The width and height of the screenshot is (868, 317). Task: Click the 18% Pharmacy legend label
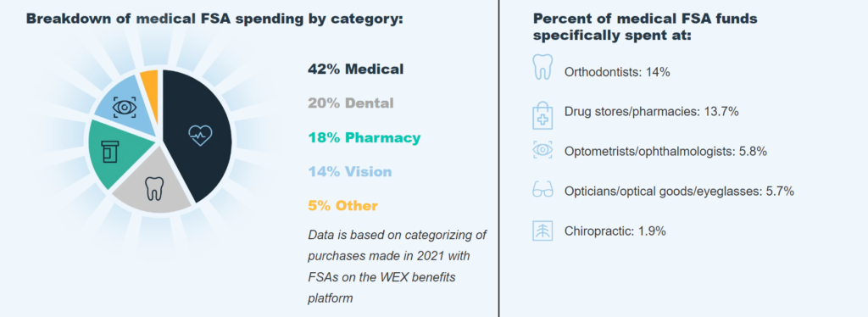pos(364,138)
